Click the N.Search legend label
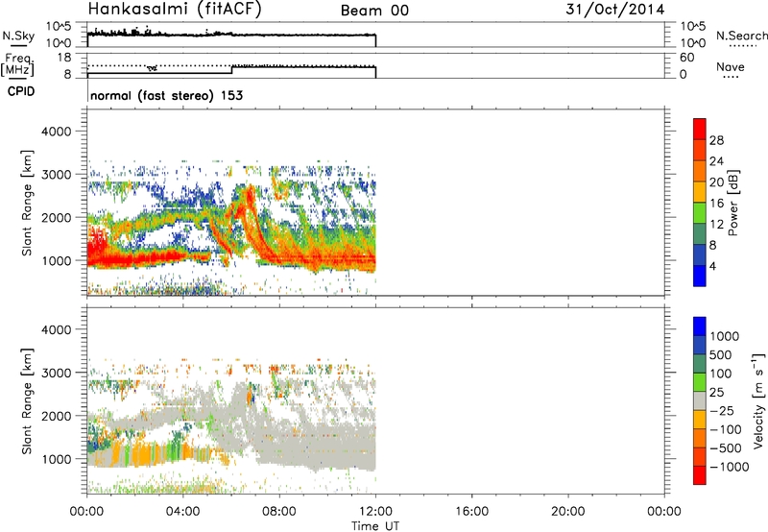 [741, 36]
